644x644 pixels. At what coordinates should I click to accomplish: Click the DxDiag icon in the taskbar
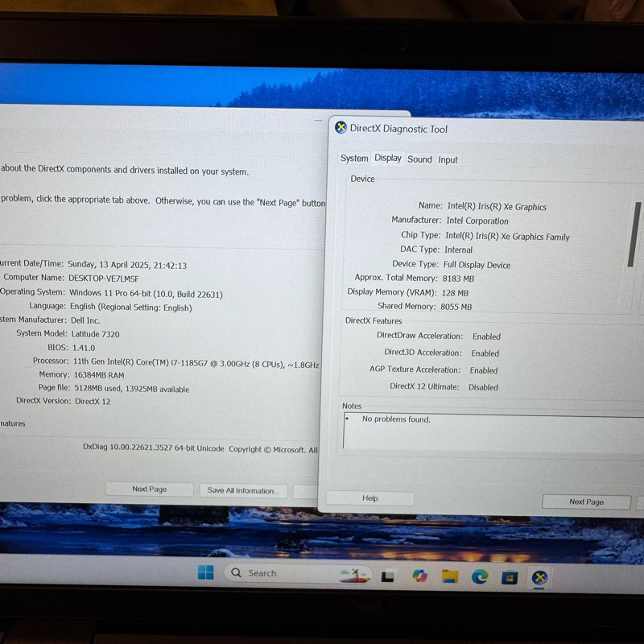[540, 577]
